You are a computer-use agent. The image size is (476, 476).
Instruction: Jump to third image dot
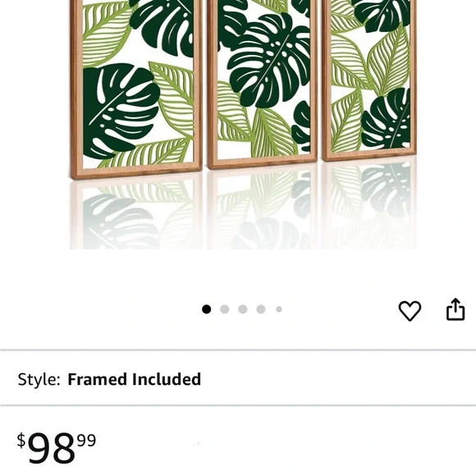coord(243,309)
